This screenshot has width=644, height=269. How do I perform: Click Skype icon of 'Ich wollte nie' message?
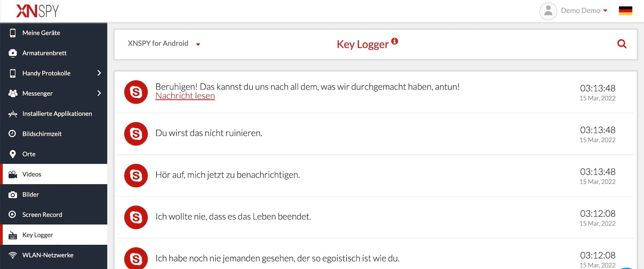click(x=136, y=217)
